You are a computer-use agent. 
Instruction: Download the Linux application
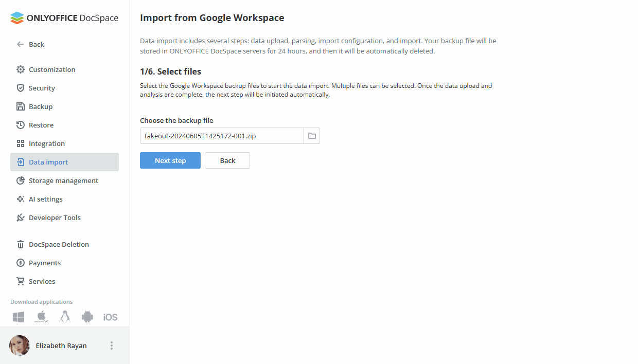[x=64, y=317]
